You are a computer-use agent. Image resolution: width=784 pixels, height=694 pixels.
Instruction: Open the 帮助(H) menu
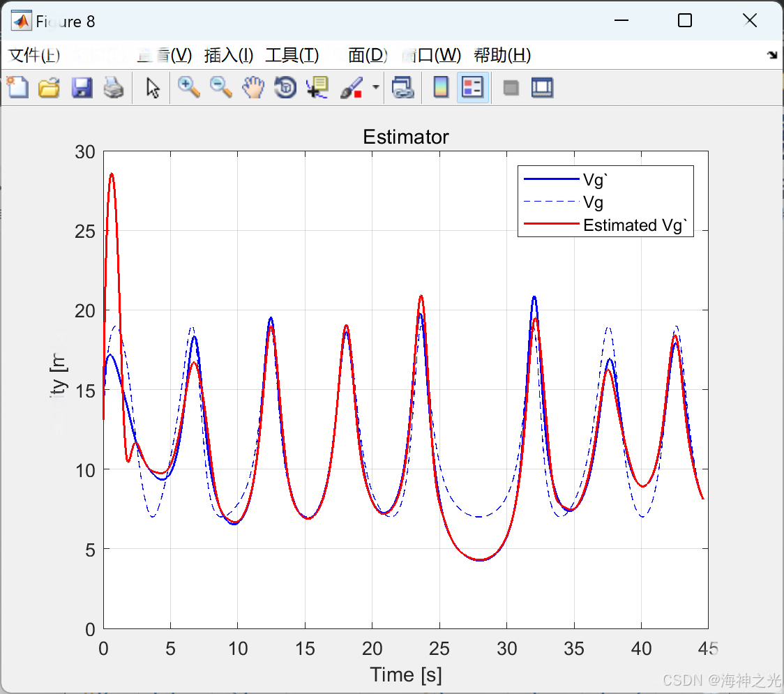(502, 55)
